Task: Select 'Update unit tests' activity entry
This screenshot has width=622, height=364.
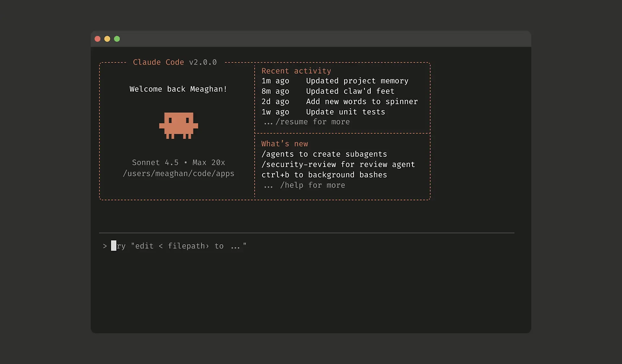Action: (x=323, y=112)
